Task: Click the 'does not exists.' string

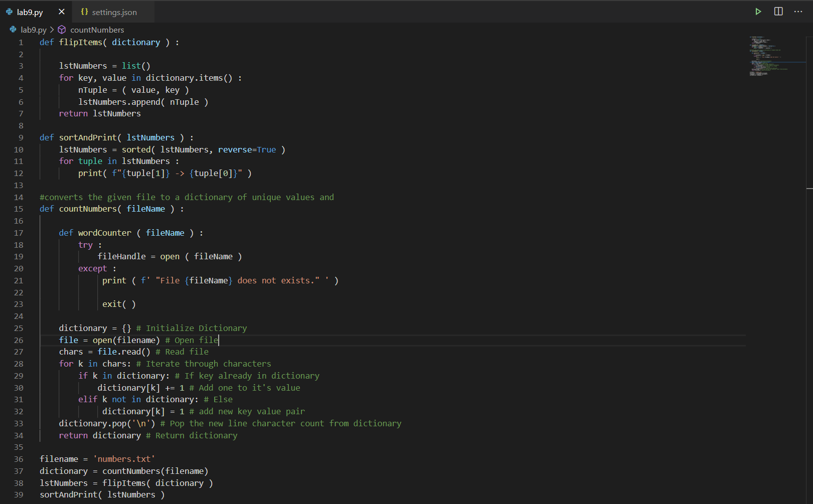Action: click(x=276, y=280)
